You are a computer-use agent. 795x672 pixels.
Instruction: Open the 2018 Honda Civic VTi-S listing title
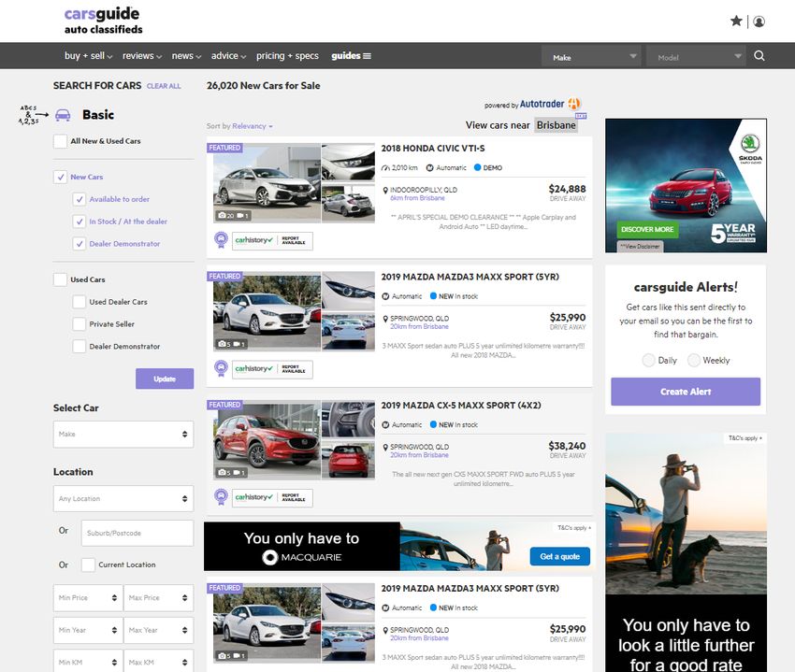(x=433, y=149)
